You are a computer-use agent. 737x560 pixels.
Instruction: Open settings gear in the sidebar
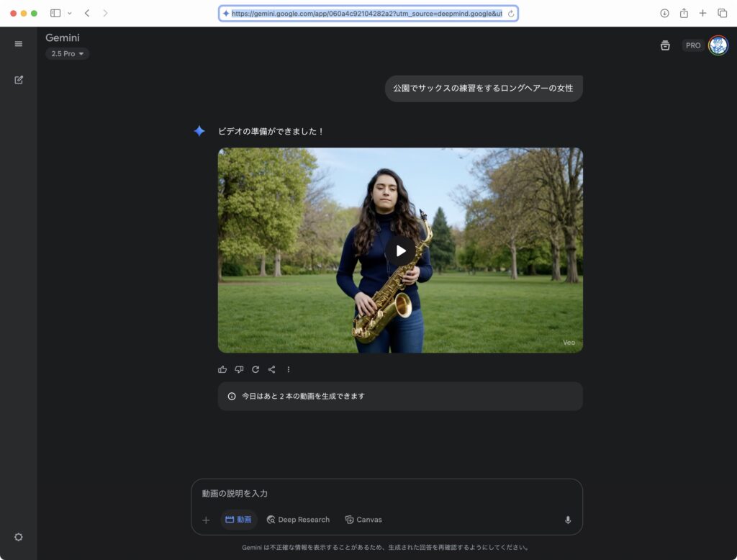click(x=19, y=537)
